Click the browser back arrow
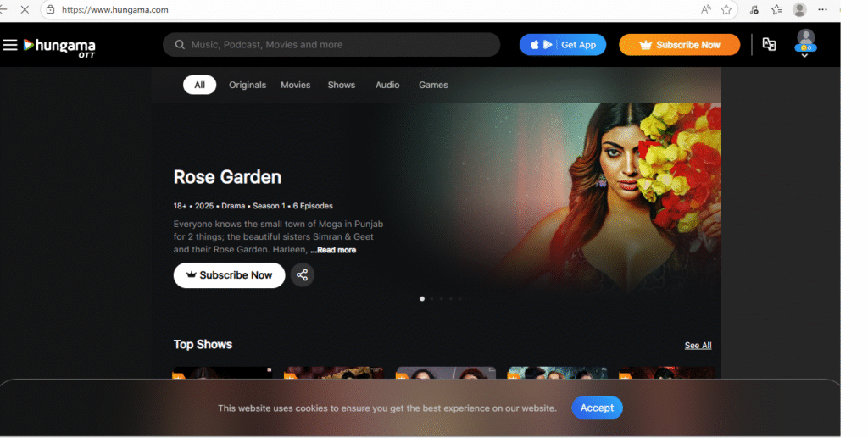This screenshot has width=868, height=438. (3, 9)
